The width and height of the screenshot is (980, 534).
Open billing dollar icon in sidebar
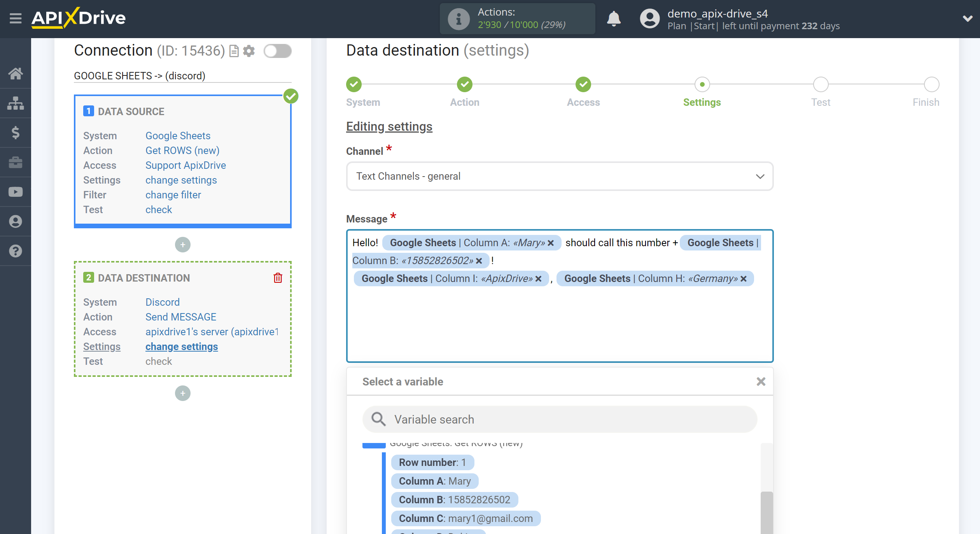tap(16, 133)
